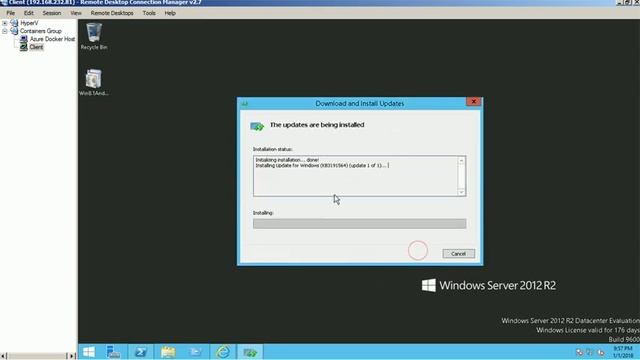Image resolution: width=640 pixels, height=360 pixels.
Task: Click the system tray clock
Action: [623, 352]
